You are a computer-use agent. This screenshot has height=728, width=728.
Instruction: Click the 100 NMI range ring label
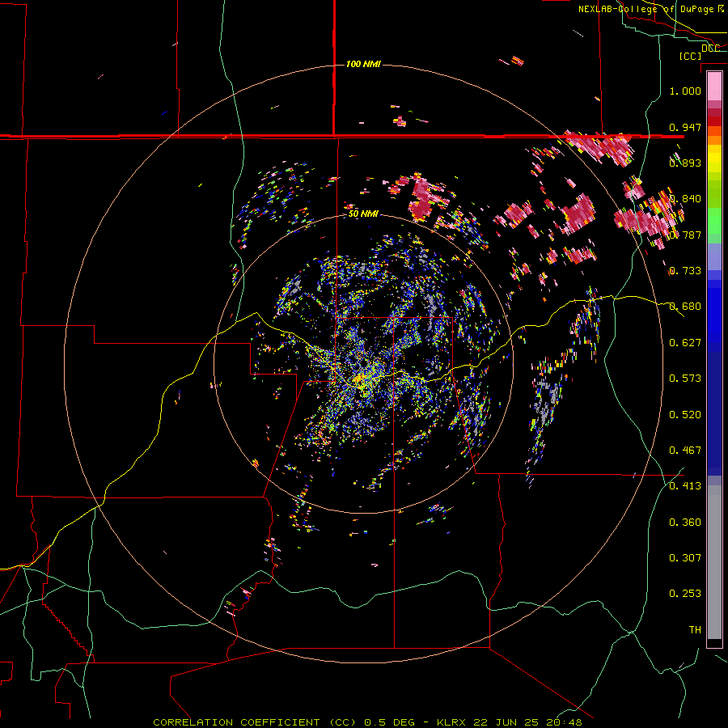363,64
